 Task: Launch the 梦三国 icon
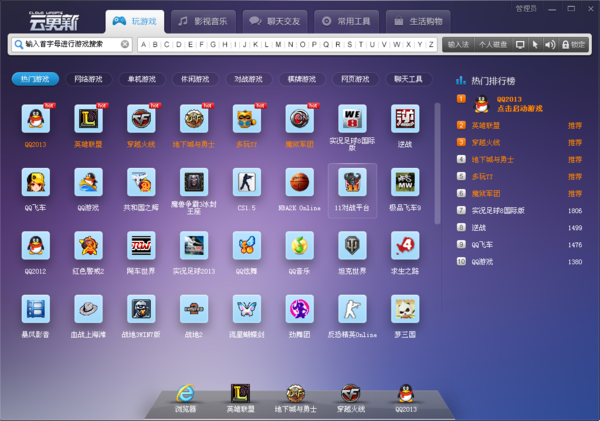[x=405, y=309]
